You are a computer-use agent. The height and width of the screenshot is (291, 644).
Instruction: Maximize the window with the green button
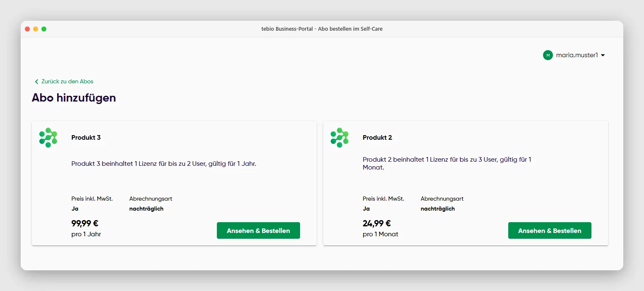(44, 29)
